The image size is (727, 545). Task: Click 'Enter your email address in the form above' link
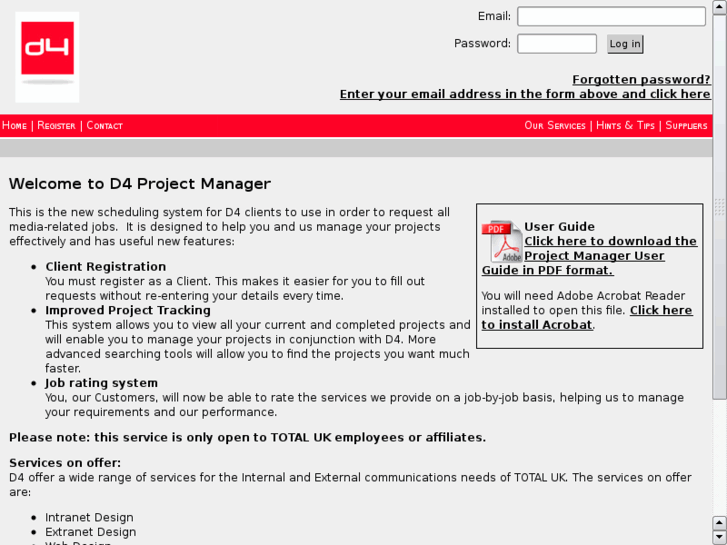point(525,94)
